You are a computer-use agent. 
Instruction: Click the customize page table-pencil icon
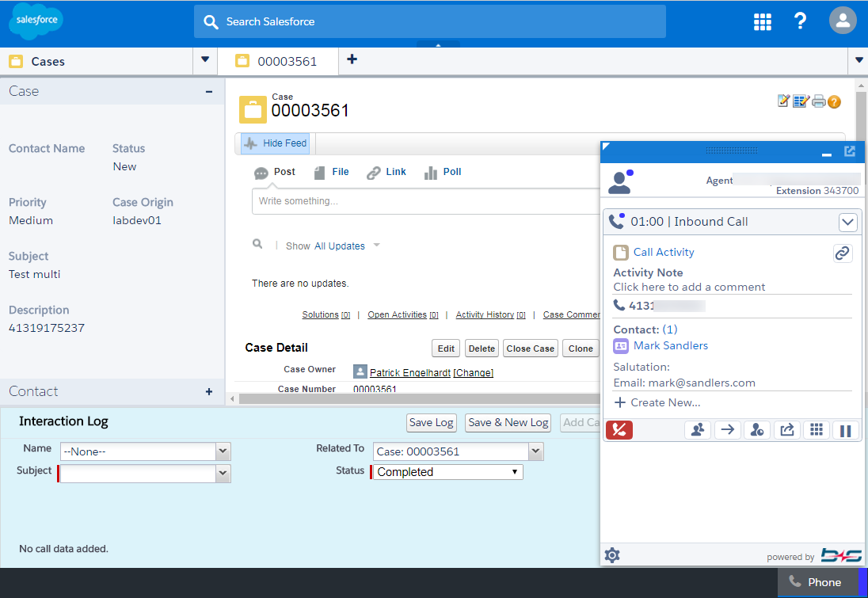[x=801, y=101]
